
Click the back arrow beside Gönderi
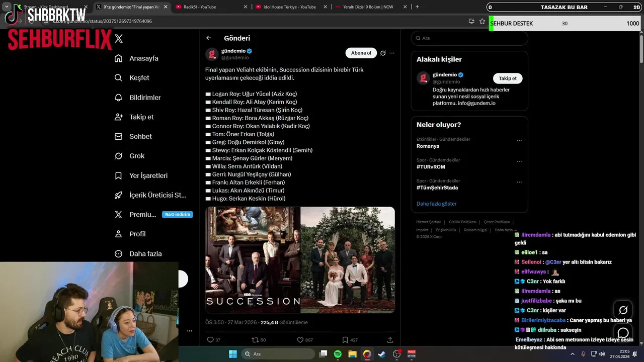coord(209,38)
